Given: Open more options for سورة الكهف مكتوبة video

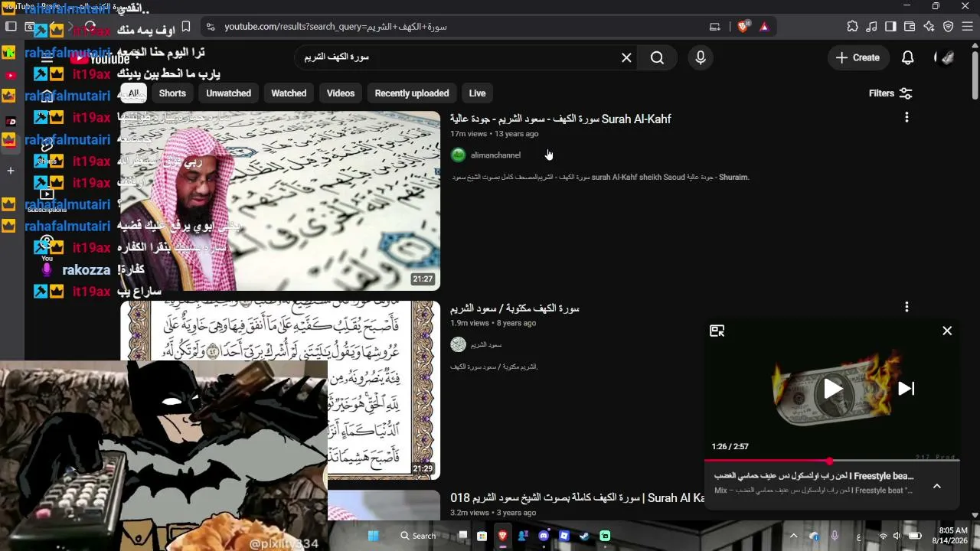Looking at the screenshot, I should [x=906, y=307].
